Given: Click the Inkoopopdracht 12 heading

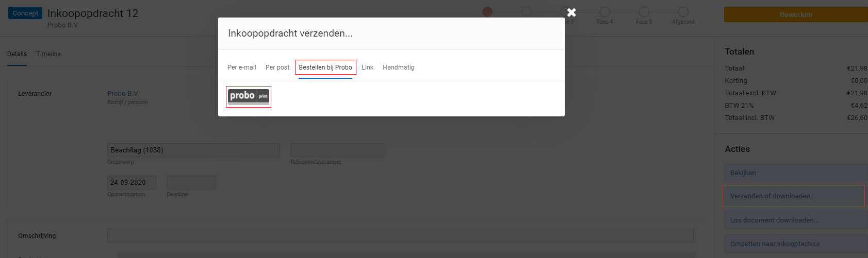Looking at the screenshot, I should [x=93, y=13].
